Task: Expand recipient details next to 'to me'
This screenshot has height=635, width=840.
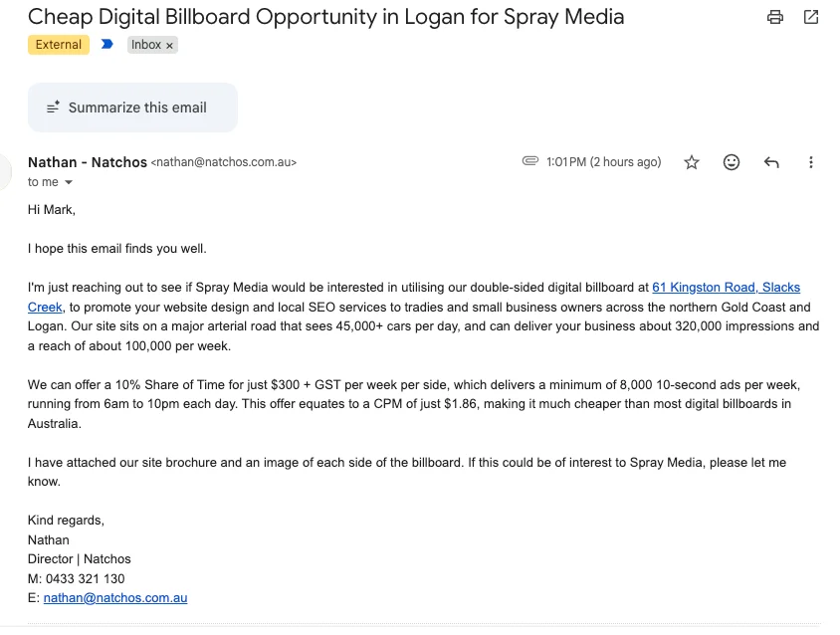Action: pos(69,183)
